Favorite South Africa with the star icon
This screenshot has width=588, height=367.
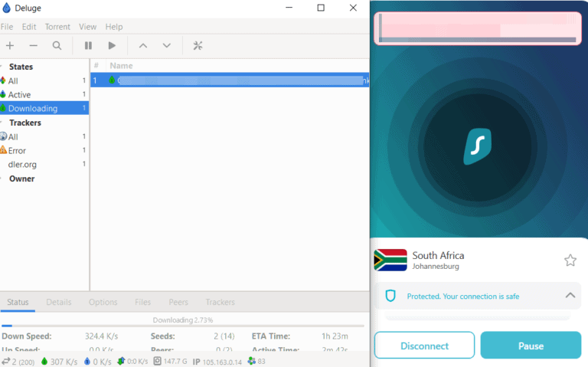[570, 260]
